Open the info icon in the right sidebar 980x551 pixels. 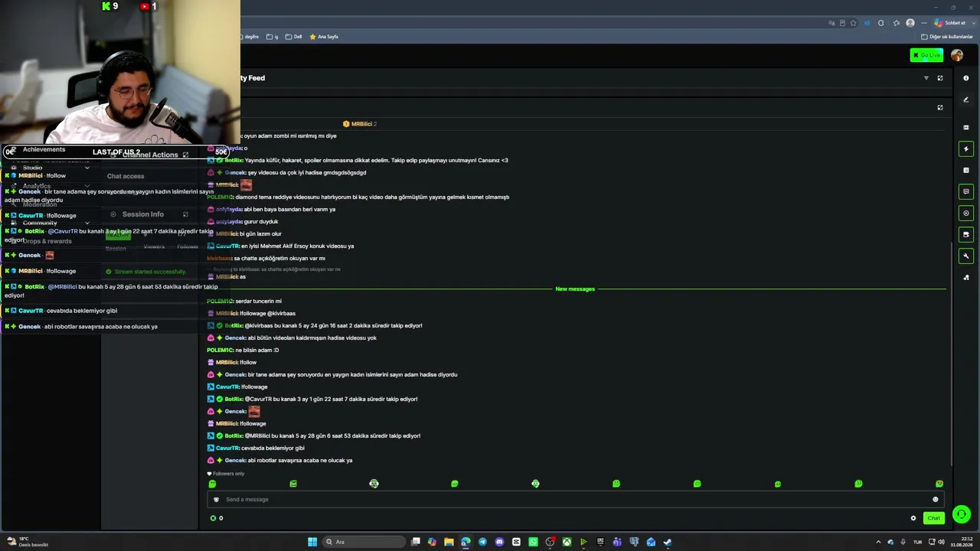click(x=966, y=78)
